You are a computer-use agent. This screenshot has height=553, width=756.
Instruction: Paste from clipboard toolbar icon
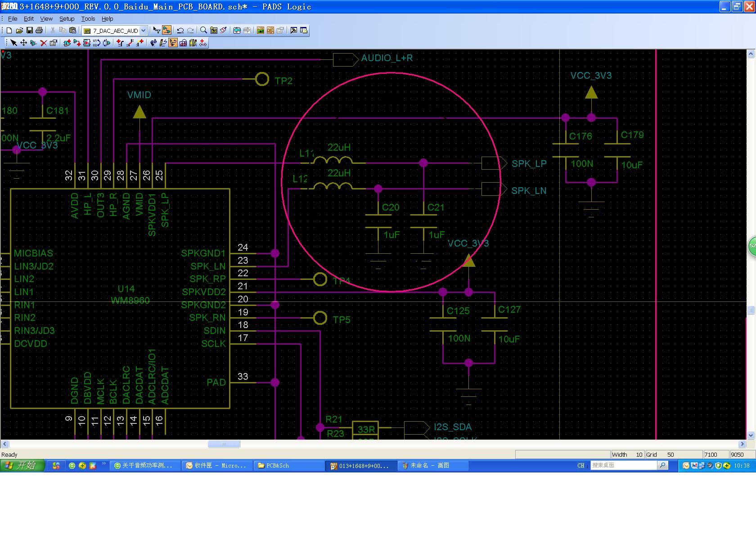coord(72,30)
